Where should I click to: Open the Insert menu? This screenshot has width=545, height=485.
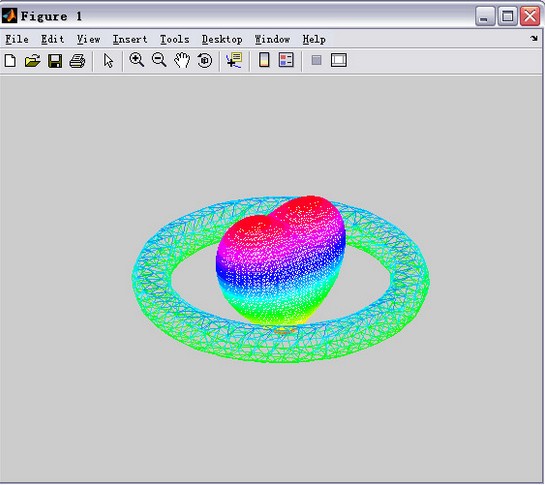(x=130, y=39)
